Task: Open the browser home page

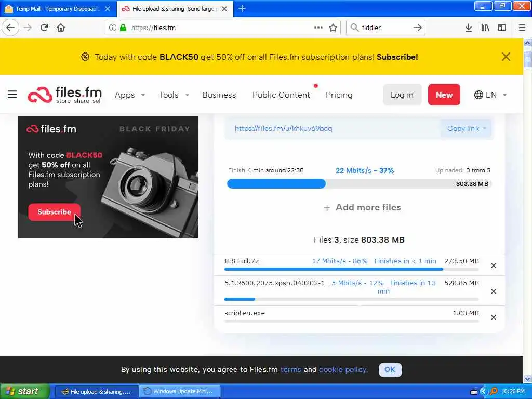Action: coord(61,28)
